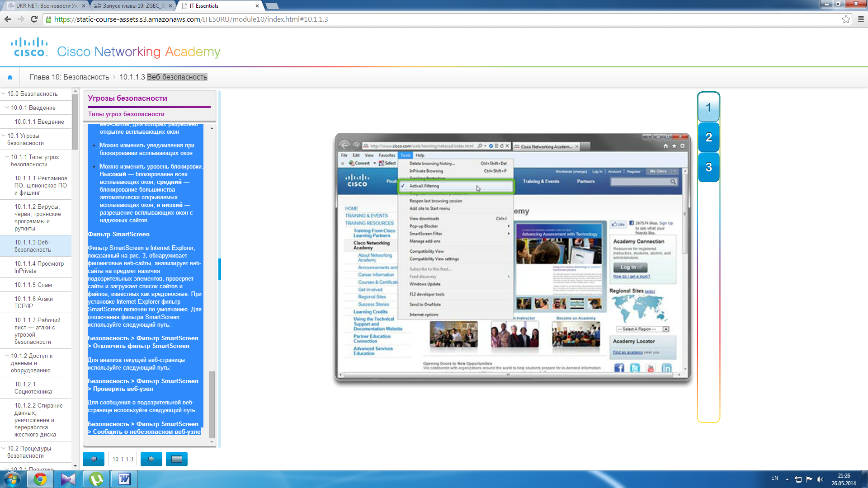Click the Глава 10: Безопасность breadcrumb link
This screenshot has height=488, width=868.
pyautogui.click(x=69, y=77)
